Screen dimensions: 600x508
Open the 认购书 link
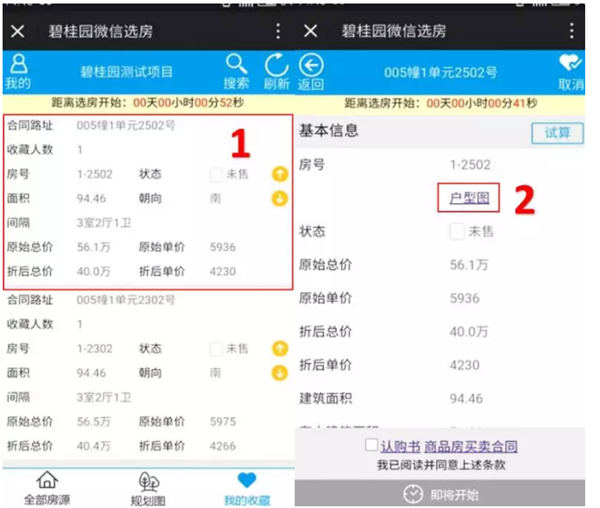(400, 446)
